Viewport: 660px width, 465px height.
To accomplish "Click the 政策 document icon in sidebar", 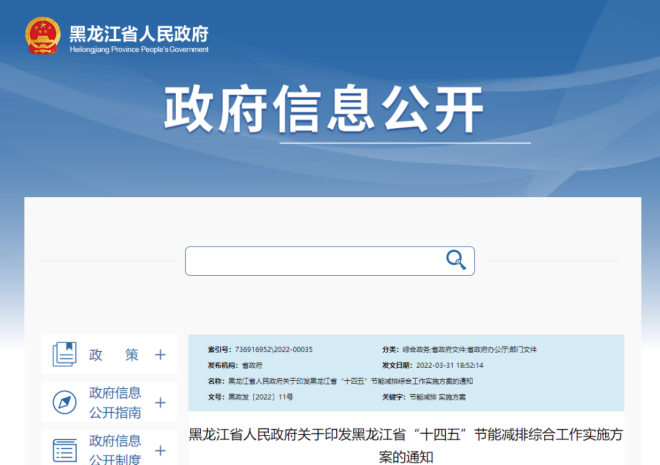I will (x=65, y=354).
